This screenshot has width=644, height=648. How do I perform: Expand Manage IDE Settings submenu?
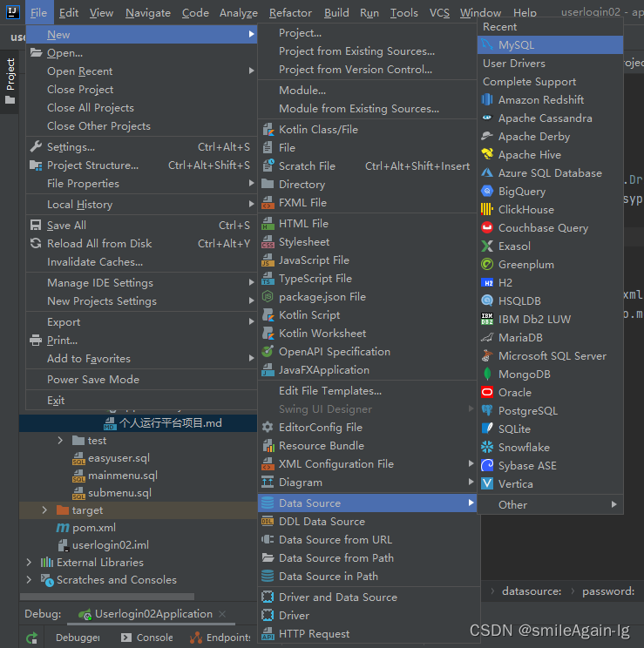click(x=141, y=283)
